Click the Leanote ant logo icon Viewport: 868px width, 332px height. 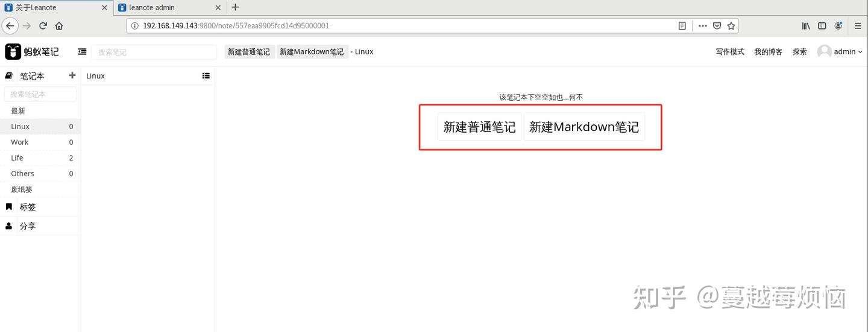[13, 51]
